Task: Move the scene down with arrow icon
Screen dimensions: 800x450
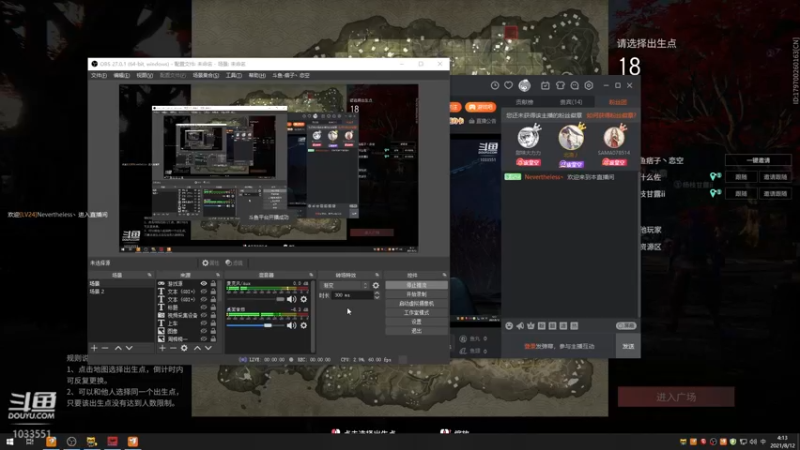Action: coord(129,348)
